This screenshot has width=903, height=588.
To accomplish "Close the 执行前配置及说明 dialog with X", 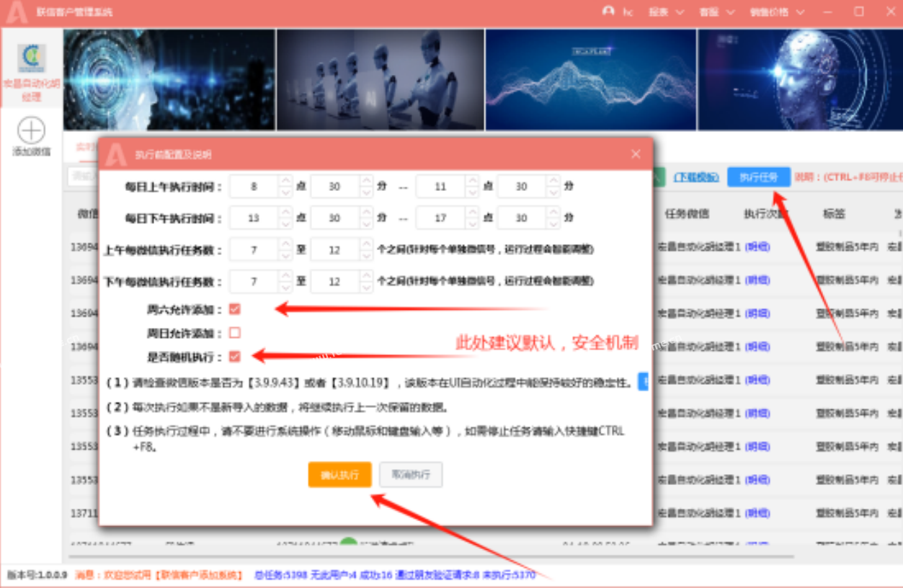I will [635, 154].
